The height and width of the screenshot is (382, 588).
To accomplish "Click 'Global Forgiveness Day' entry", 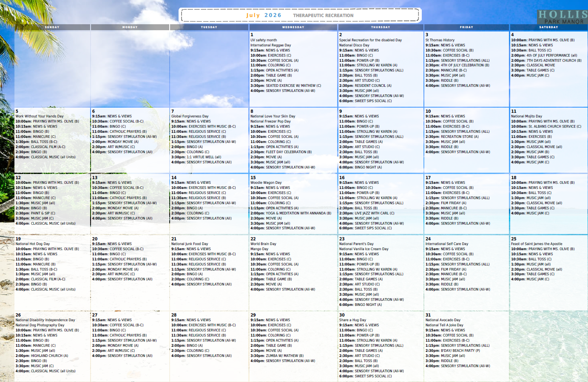I will pos(190,116).
